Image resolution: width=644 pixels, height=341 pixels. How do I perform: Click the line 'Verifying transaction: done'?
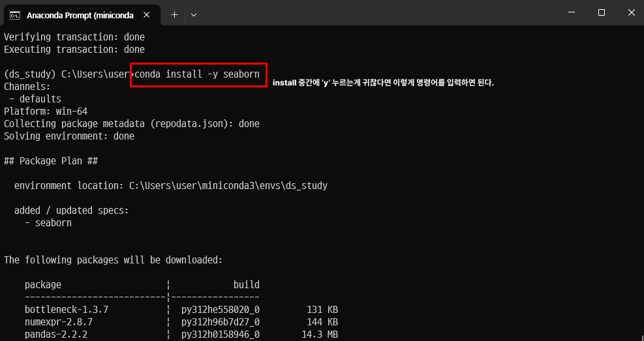coord(74,37)
